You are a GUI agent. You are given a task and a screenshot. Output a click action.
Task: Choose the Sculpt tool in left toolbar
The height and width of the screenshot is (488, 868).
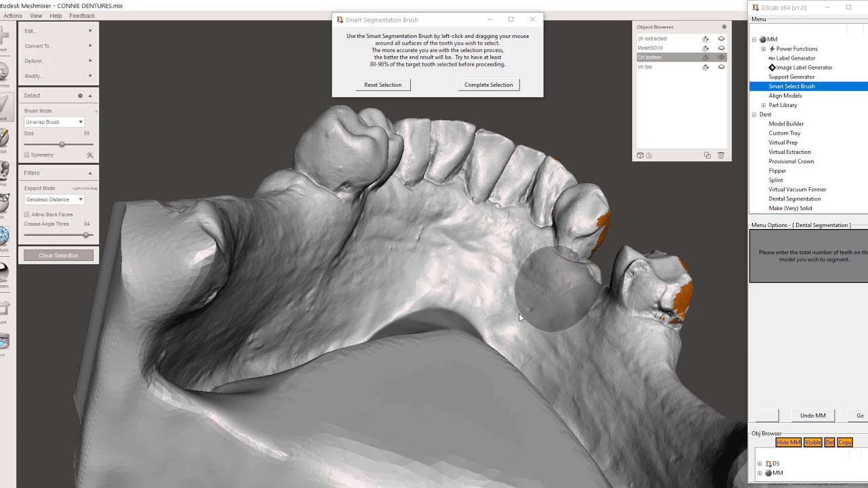3,139
